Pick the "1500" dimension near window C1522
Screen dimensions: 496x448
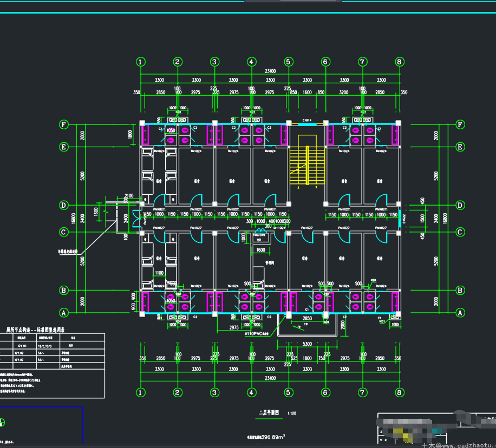tap(422, 219)
